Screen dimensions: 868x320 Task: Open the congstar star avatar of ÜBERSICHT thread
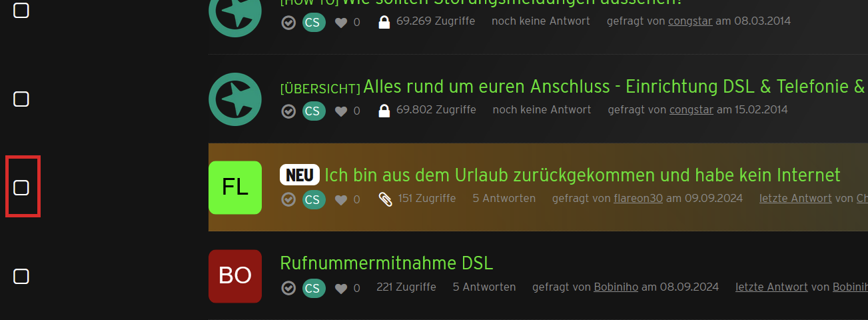pos(235,99)
